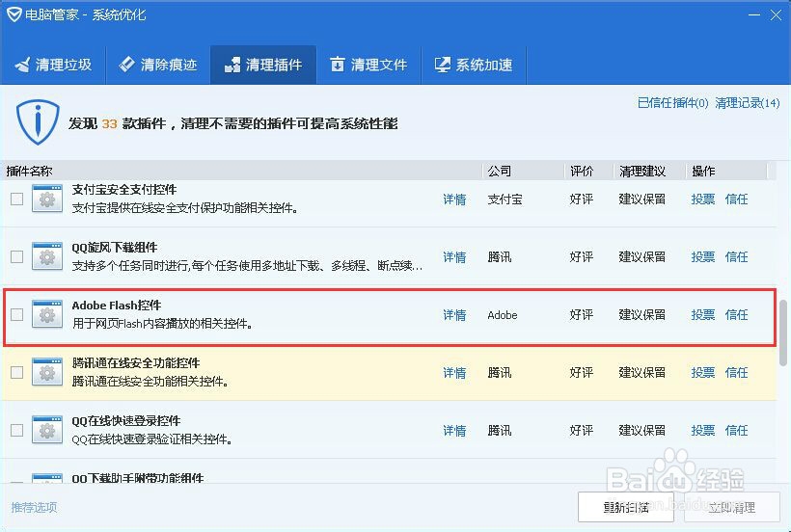Click 投票 for QQ在线快速登录控件
791x532 pixels.
coord(702,431)
